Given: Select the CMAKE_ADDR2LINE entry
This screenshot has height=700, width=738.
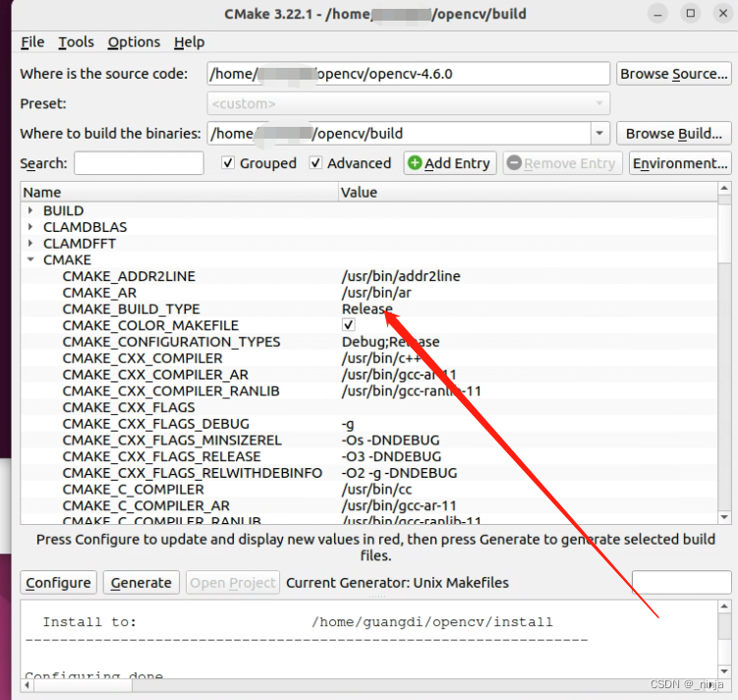Looking at the screenshot, I should (129, 276).
